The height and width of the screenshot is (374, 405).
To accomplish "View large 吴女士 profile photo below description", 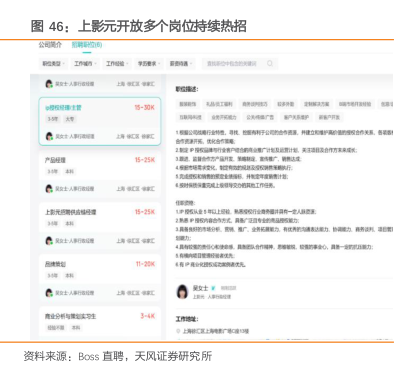I will 182,292.
